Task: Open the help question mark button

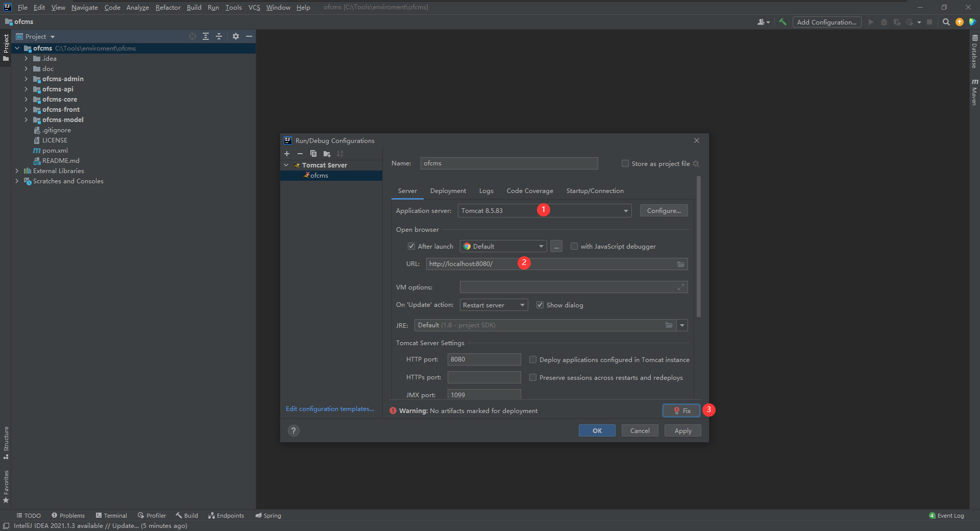Action: [x=293, y=430]
